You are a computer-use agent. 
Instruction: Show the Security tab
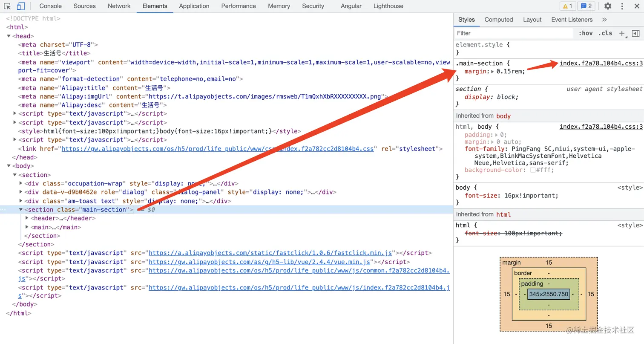pyautogui.click(x=313, y=6)
